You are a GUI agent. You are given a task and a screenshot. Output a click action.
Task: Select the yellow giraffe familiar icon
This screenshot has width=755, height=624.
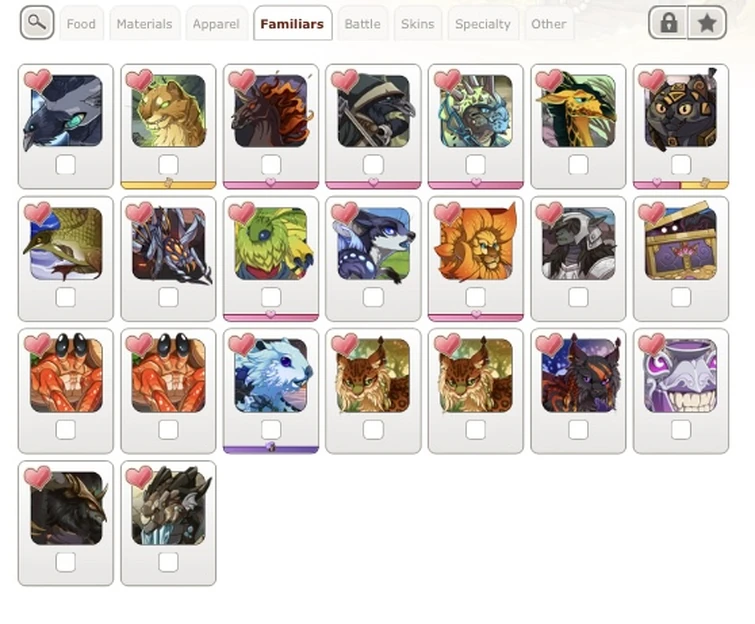578,111
